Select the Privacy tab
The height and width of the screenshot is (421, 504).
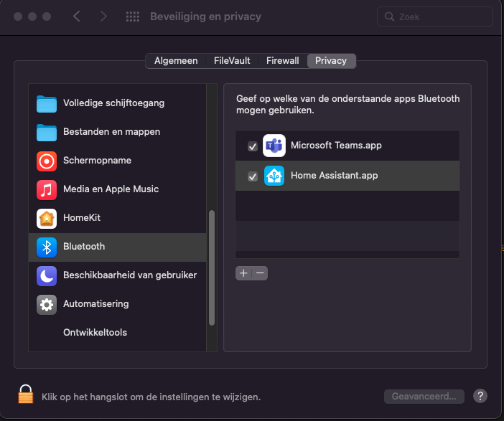click(x=331, y=61)
